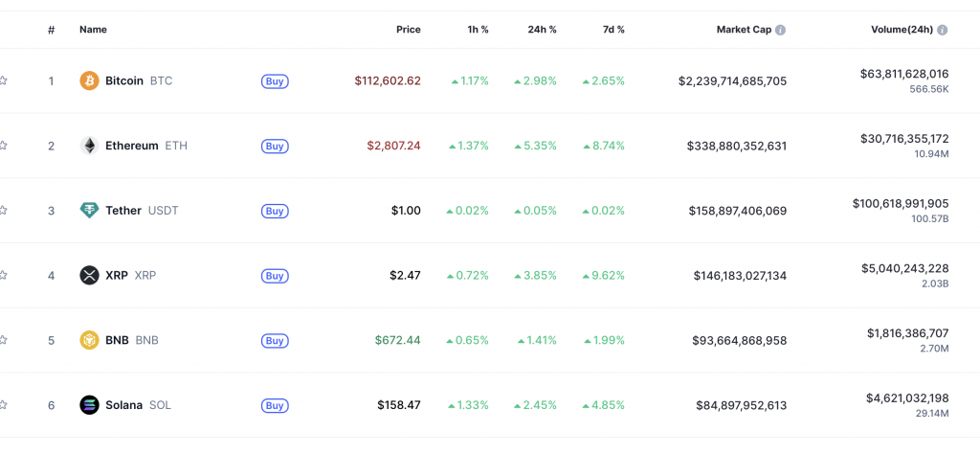Open the Bitcoin name link

click(124, 80)
